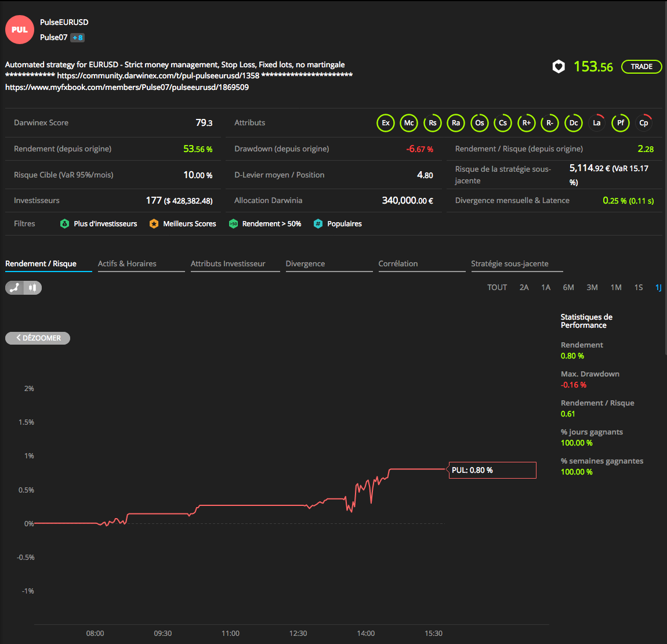Select the 1S time range
Screen dimensions: 667x644
[x=639, y=288]
